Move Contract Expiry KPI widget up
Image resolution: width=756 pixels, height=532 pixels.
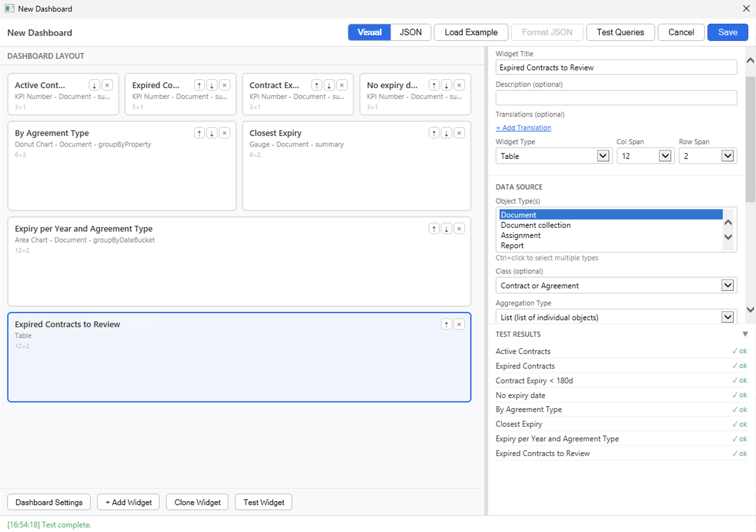pyautogui.click(x=316, y=85)
